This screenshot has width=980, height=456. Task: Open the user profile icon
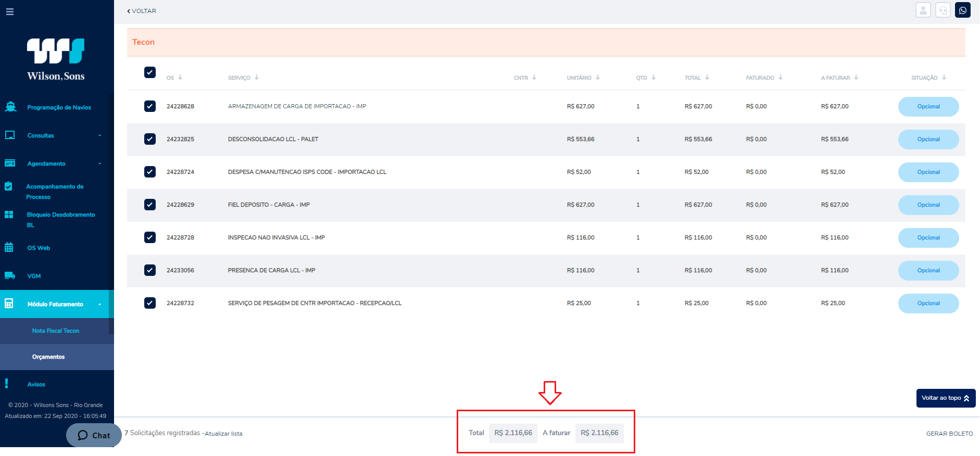tap(923, 10)
